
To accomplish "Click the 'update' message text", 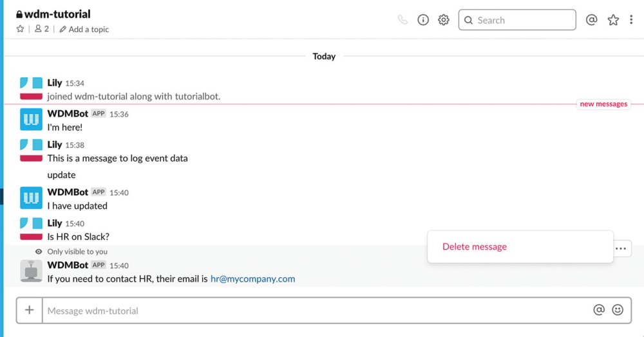I will (62, 175).
